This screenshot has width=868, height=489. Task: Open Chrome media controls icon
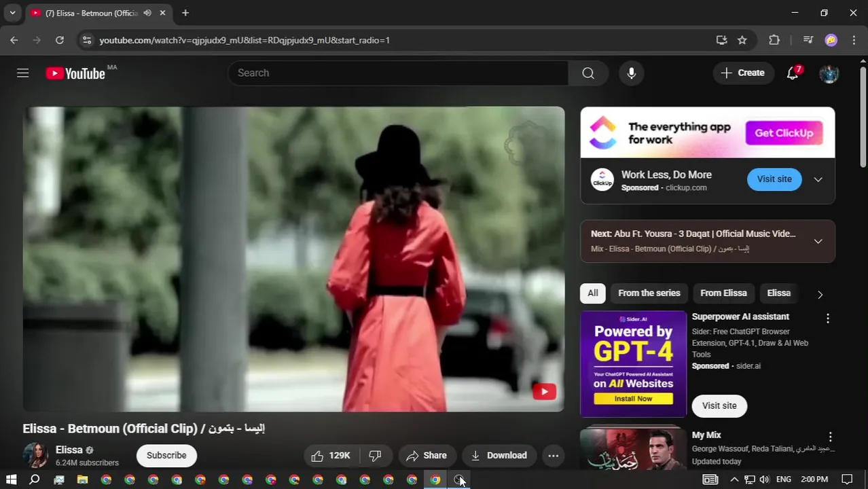coord(808,40)
